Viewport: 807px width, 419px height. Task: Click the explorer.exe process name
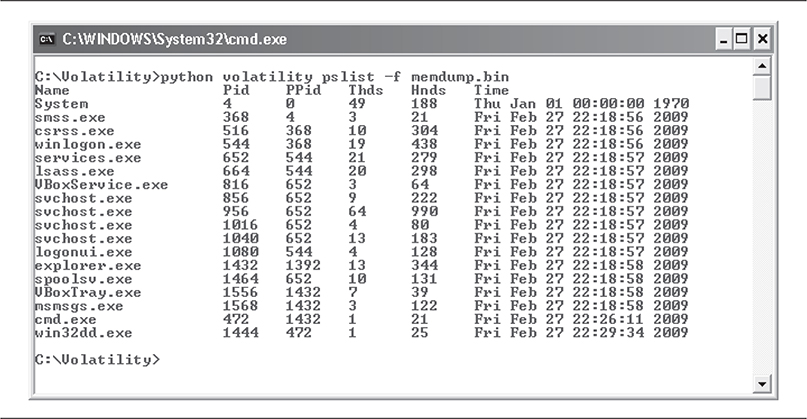tap(88, 265)
